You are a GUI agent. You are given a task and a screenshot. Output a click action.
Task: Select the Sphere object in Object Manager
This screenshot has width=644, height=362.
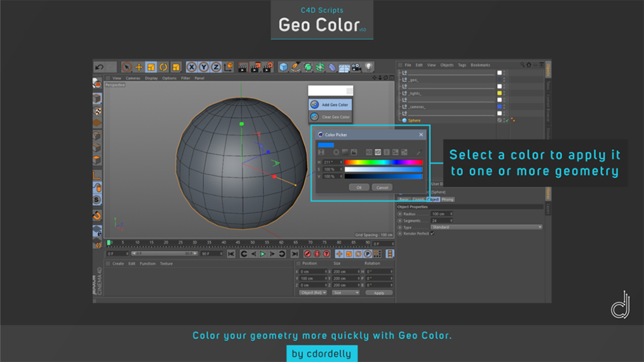point(414,120)
